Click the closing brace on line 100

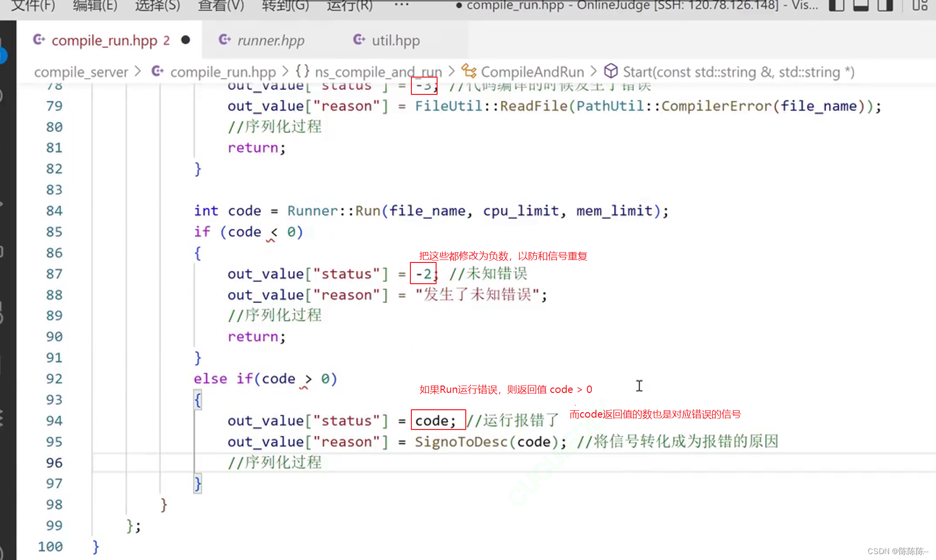click(96, 547)
